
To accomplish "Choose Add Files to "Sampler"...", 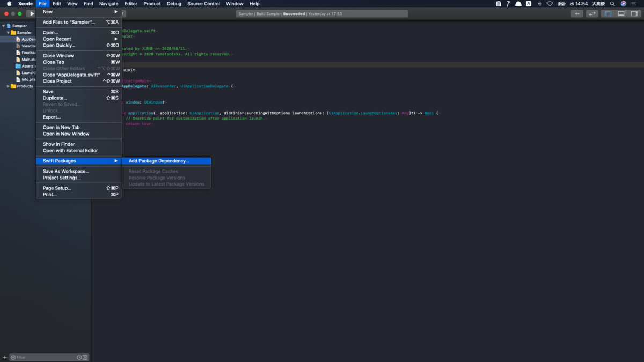I will (79, 22).
